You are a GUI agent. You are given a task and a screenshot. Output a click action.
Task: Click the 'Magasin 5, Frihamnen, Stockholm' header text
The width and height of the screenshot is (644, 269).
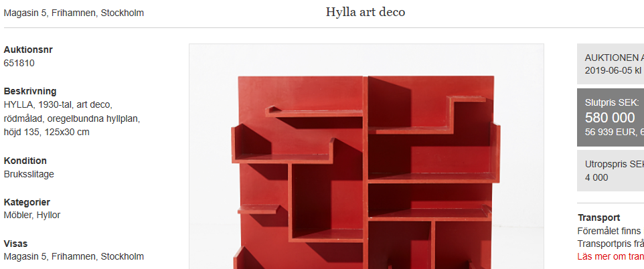point(74,13)
